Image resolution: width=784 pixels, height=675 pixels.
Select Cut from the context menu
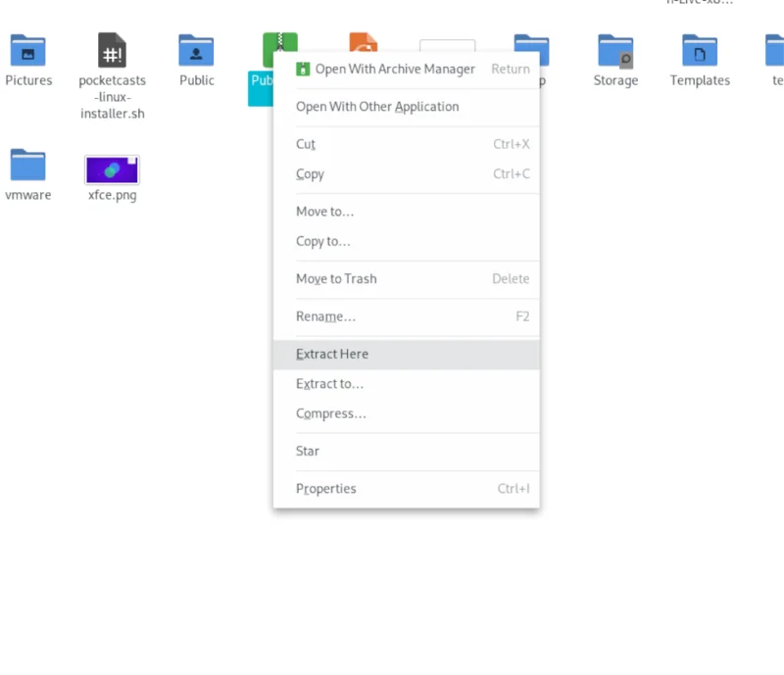click(x=407, y=144)
